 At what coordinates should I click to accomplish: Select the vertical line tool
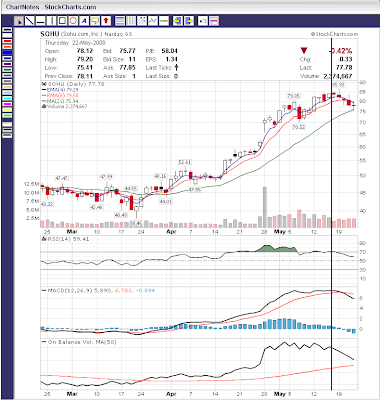coord(51,21)
